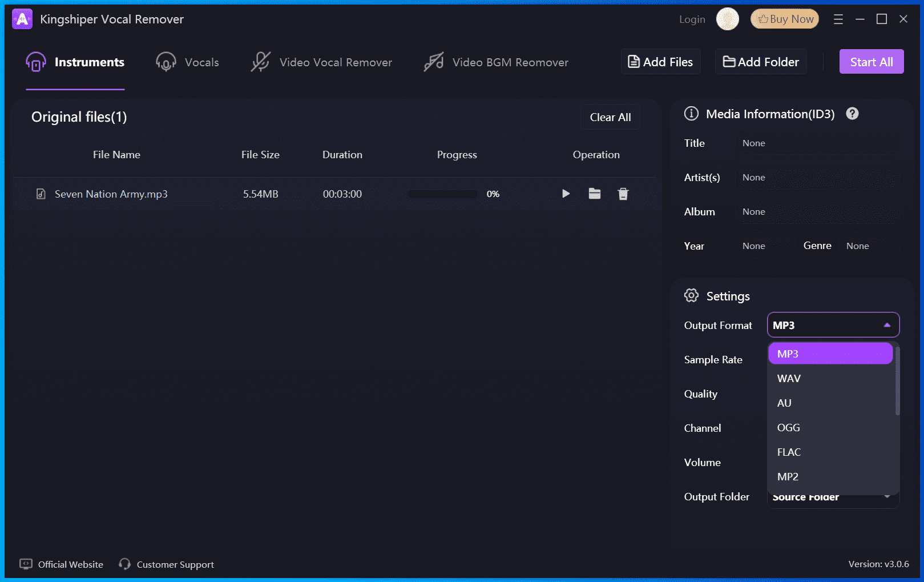Viewport: 924px width, 582px height.
Task: Click the File Name column header
Action: click(116, 155)
